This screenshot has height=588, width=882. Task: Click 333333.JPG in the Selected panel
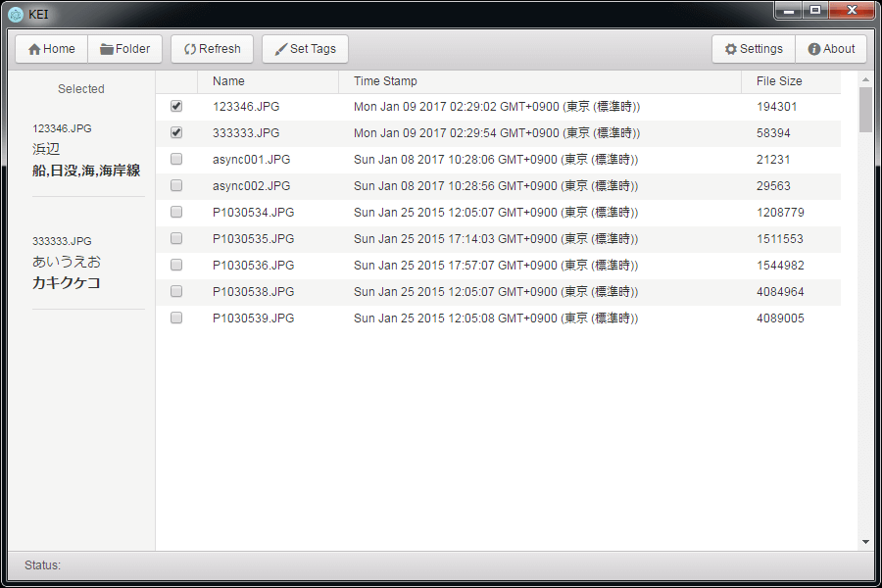pyautogui.click(x=62, y=241)
